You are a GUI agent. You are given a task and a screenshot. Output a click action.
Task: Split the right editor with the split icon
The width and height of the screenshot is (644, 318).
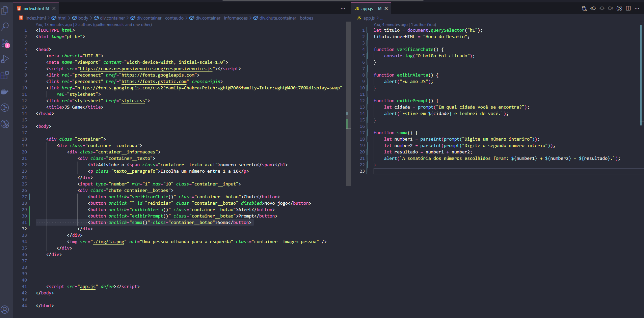[628, 8]
